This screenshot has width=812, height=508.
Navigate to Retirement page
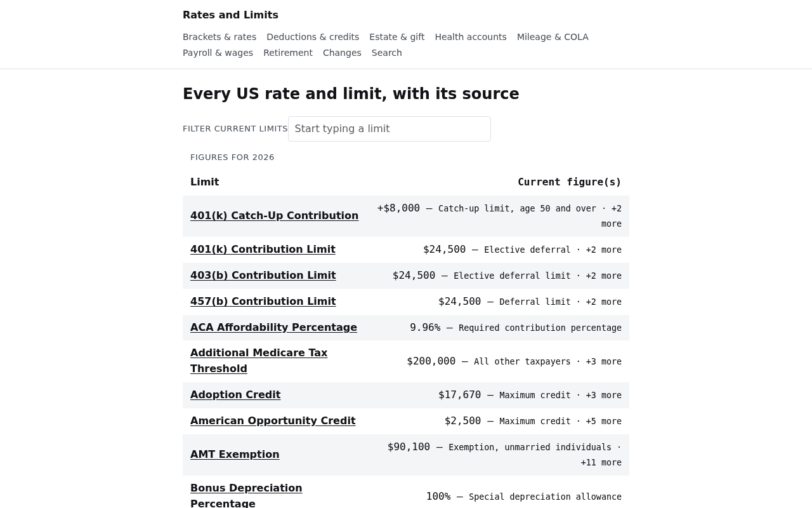(288, 53)
